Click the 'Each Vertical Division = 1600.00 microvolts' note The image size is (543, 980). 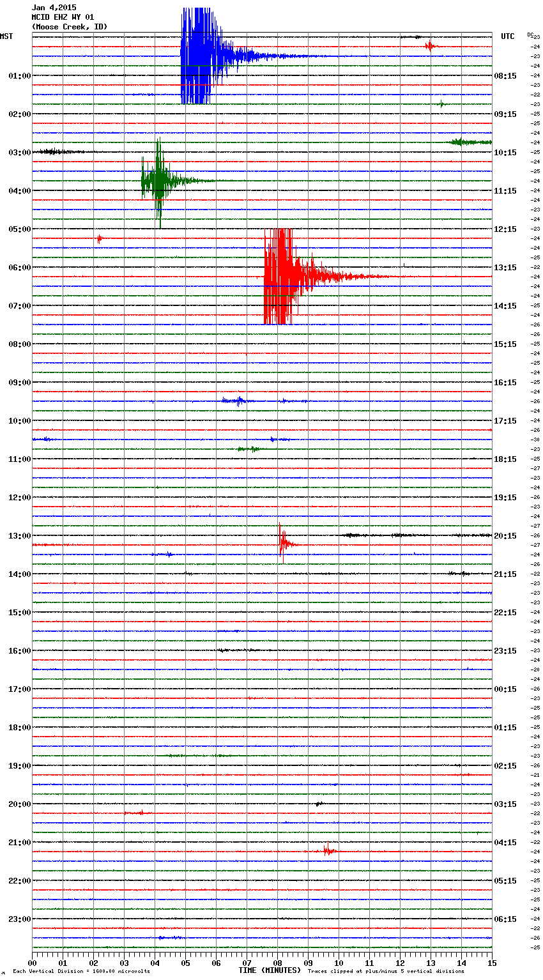click(81, 971)
